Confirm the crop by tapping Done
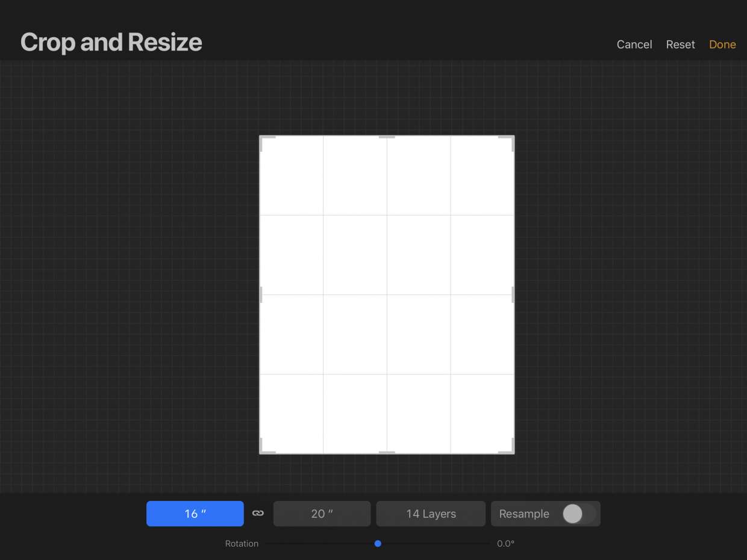Screen dimensions: 747x560 [x=722, y=44]
